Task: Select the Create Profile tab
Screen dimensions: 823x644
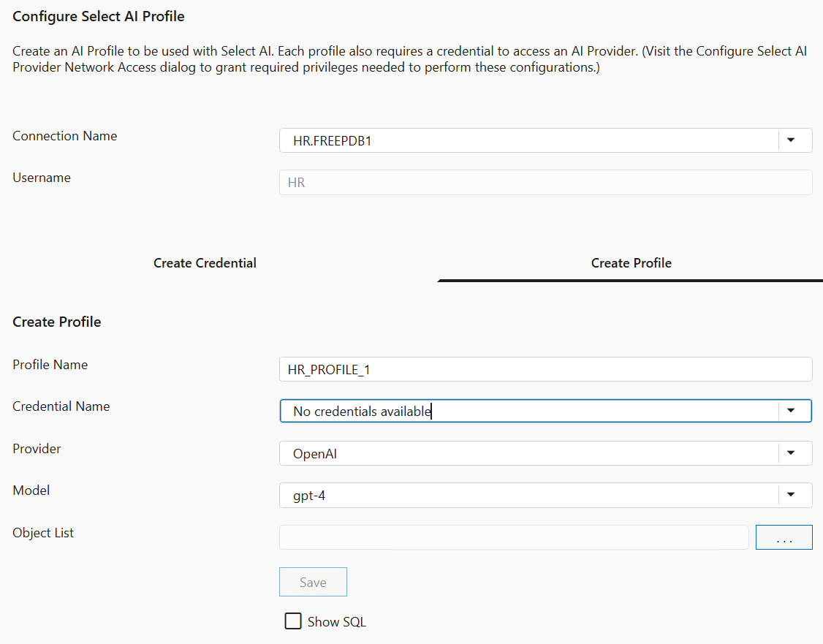Action: point(631,262)
